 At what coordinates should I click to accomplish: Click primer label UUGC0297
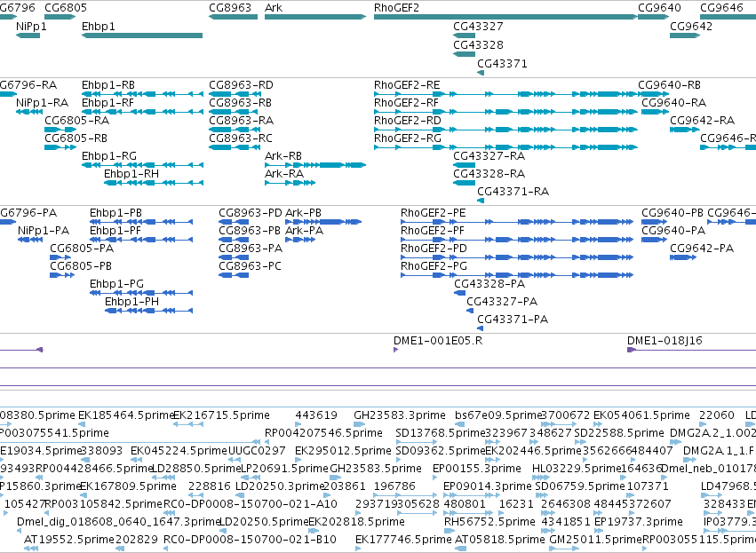point(257,451)
